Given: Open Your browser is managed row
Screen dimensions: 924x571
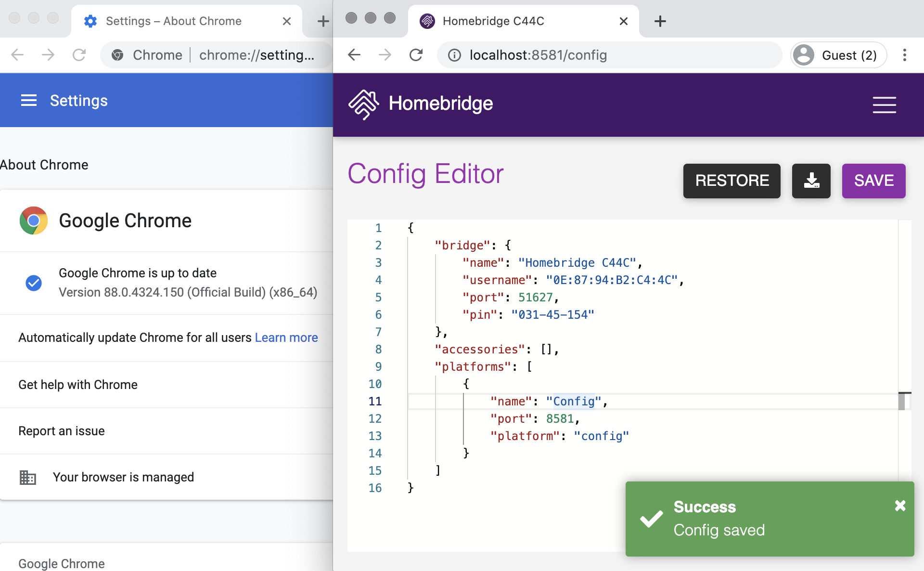Looking at the screenshot, I should coord(166,477).
